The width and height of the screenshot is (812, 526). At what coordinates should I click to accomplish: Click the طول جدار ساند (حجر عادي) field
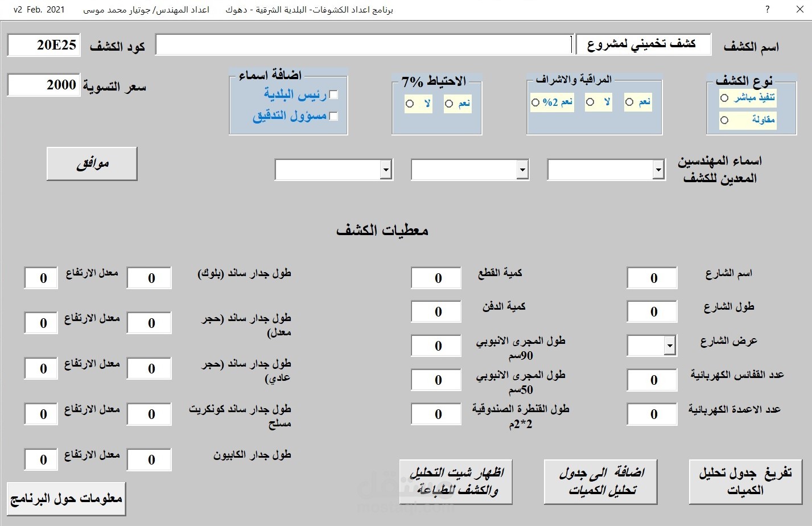pyautogui.click(x=149, y=368)
